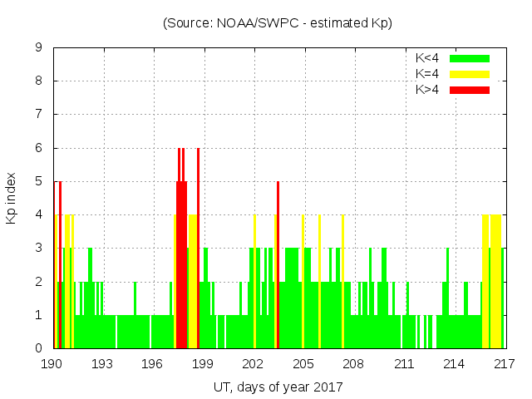
Task: Click the y-axis tick label 6
Action: (39, 148)
